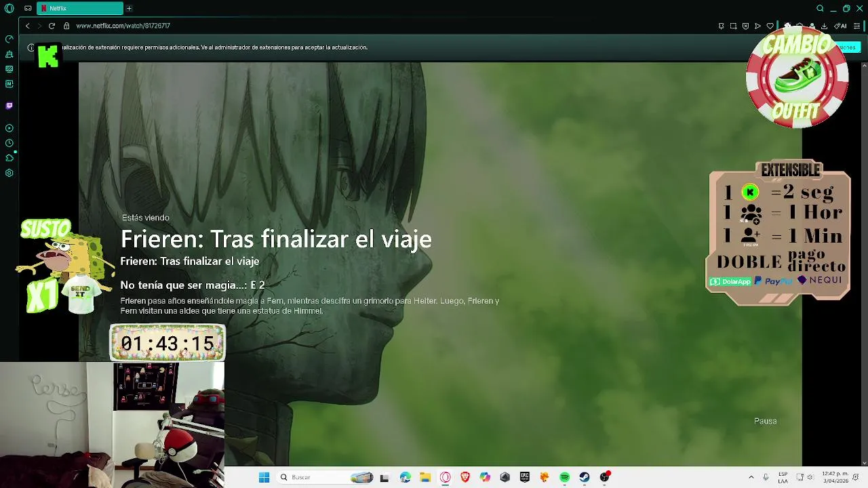The height and width of the screenshot is (488, 868).
Task: Open Spotify from the taskbar
Action: tap(564, 477)
